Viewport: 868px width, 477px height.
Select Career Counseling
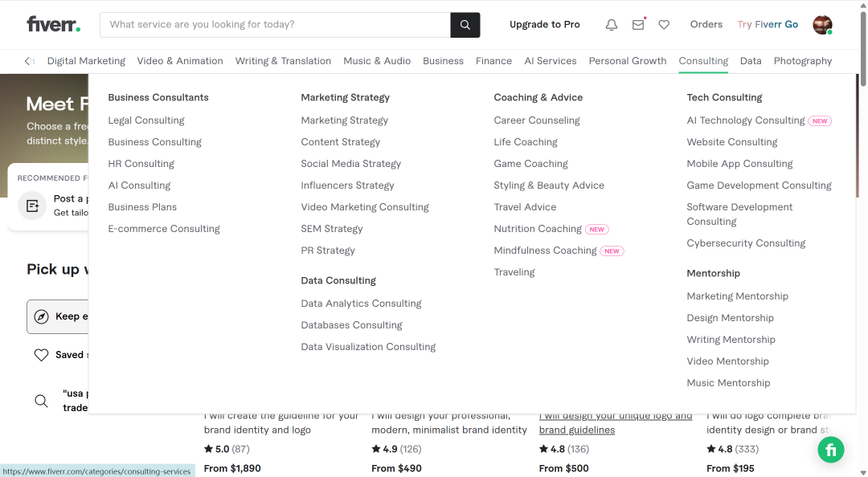pyautogui.click(x=537, y=120)
